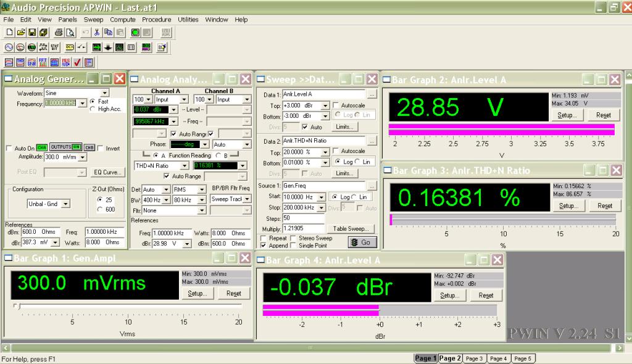Open Analog Analyzer panel meter icon
Image resolution: width=632 pixels, height=364 pixels.
pos(20,48)
